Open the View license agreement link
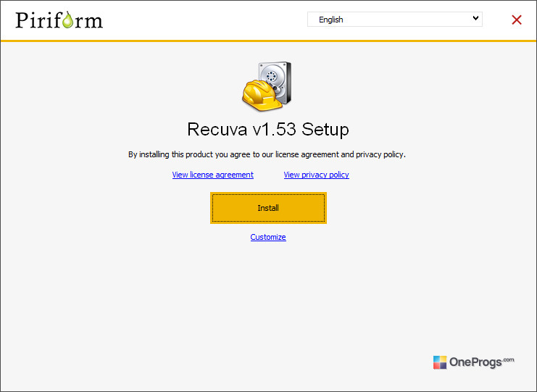This screenshot has height=392, width=537. click(212, 175)
